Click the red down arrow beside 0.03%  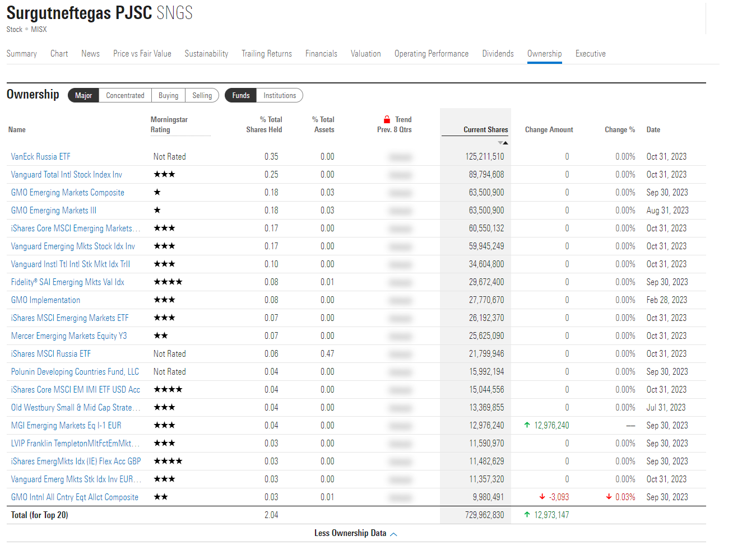(609, 497)
